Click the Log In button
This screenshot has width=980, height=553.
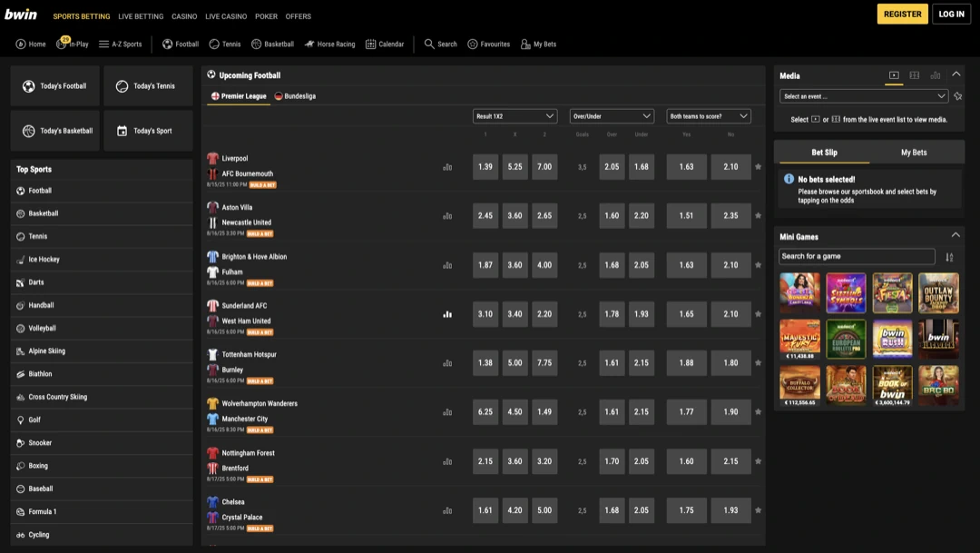(x=951, y=14)
